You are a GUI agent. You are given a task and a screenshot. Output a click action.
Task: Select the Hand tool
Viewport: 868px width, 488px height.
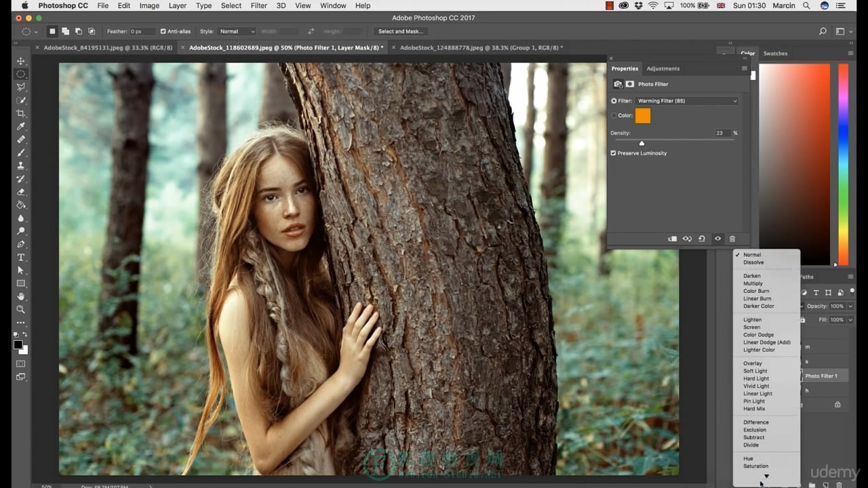click(21, 297)
